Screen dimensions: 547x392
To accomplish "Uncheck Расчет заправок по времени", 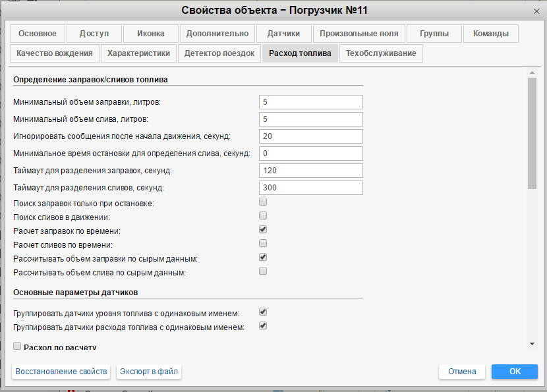I will coord(263,230).
